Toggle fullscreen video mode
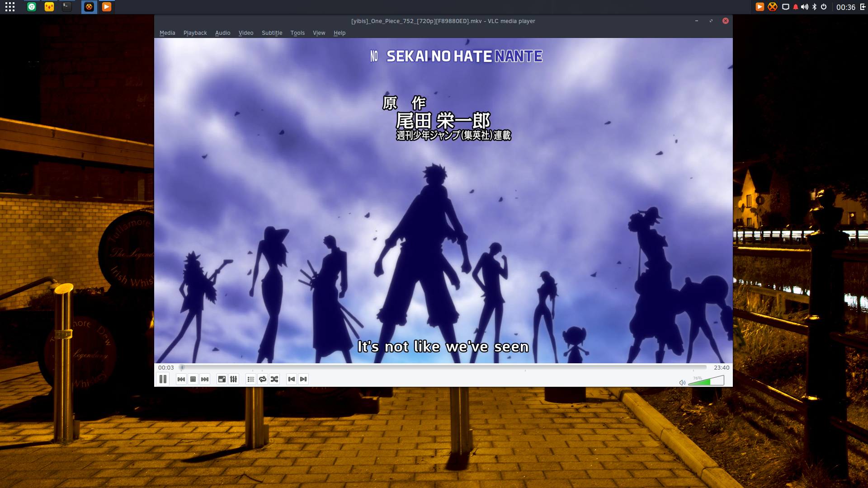This screenshot has width=868, height=488. 222,379
